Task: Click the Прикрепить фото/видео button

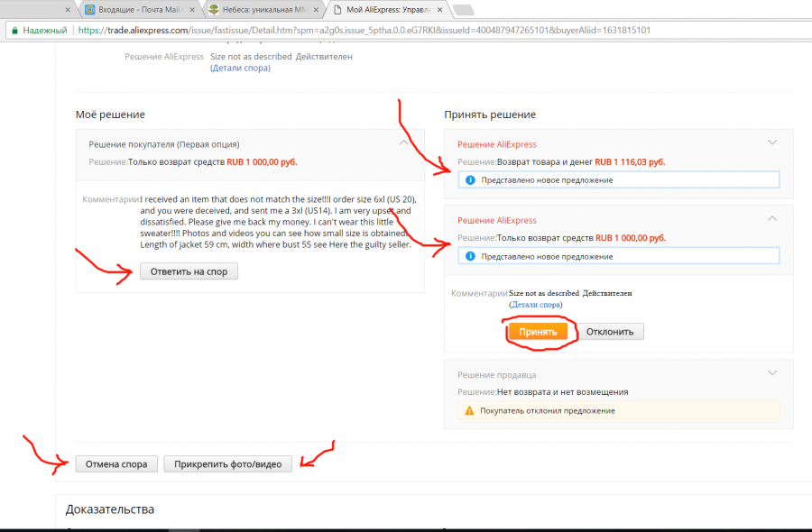Action: (228, 464)
